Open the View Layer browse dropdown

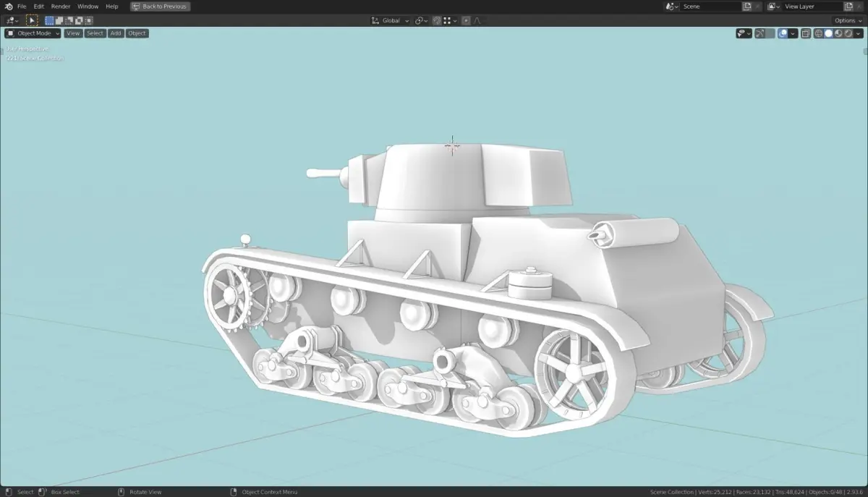774,7
